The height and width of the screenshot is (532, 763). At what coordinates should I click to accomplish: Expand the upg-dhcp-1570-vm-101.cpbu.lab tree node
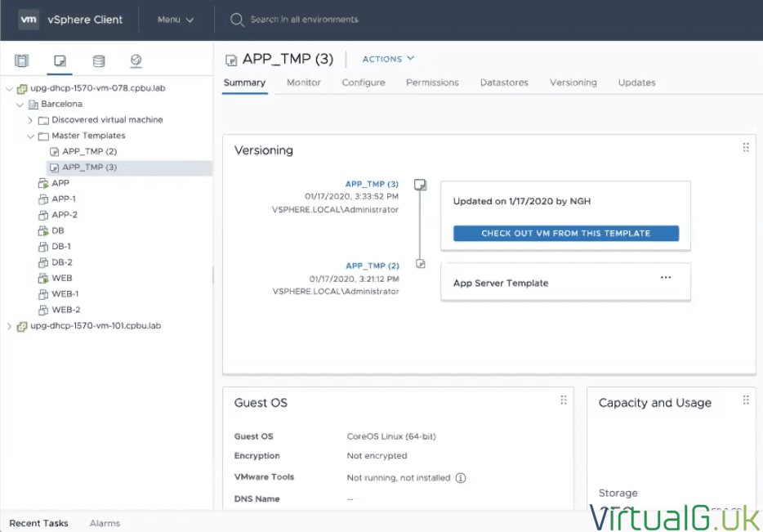coord(9,326)
